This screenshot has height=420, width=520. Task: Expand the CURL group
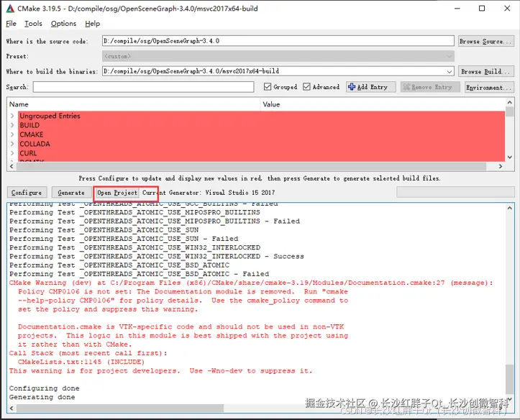(x=12, y=152)
